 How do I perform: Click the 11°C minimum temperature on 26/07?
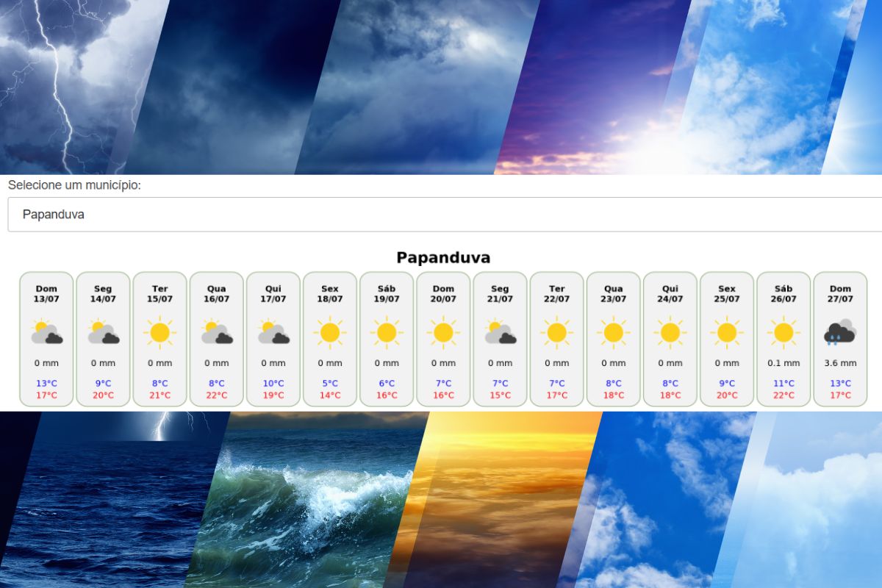pyautogui.click(x=784, y=384)
